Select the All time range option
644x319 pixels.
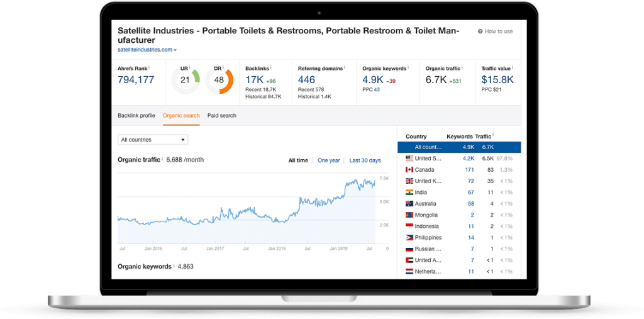[298, 160]
